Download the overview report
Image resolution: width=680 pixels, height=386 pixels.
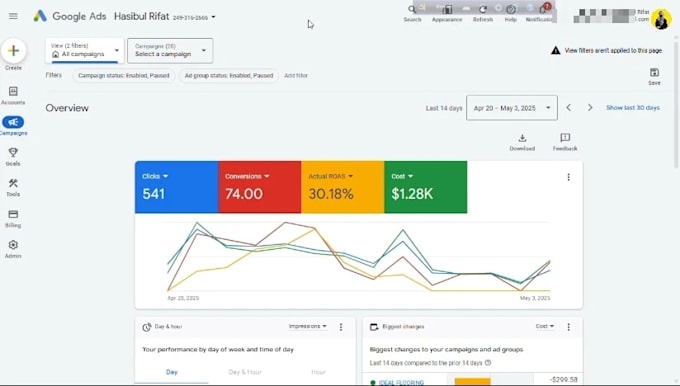[x=522, y=142]
